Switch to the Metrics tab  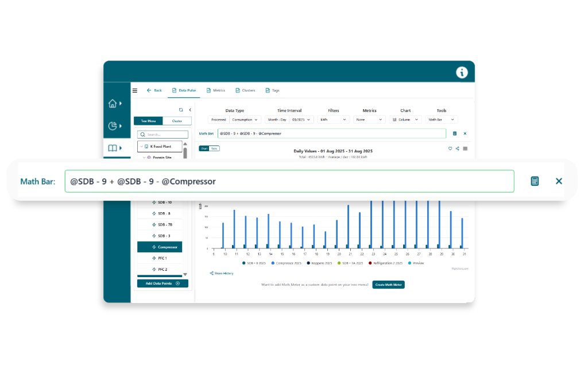[216, 90]
